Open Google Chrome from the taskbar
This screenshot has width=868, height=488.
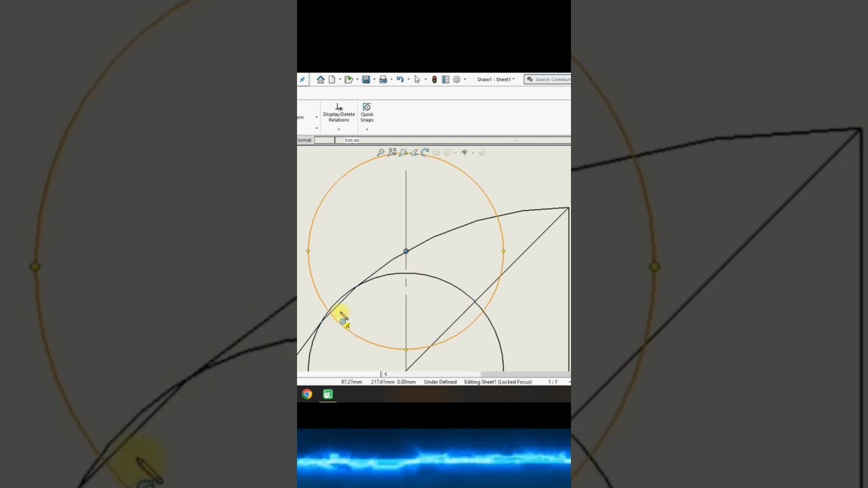307,394
